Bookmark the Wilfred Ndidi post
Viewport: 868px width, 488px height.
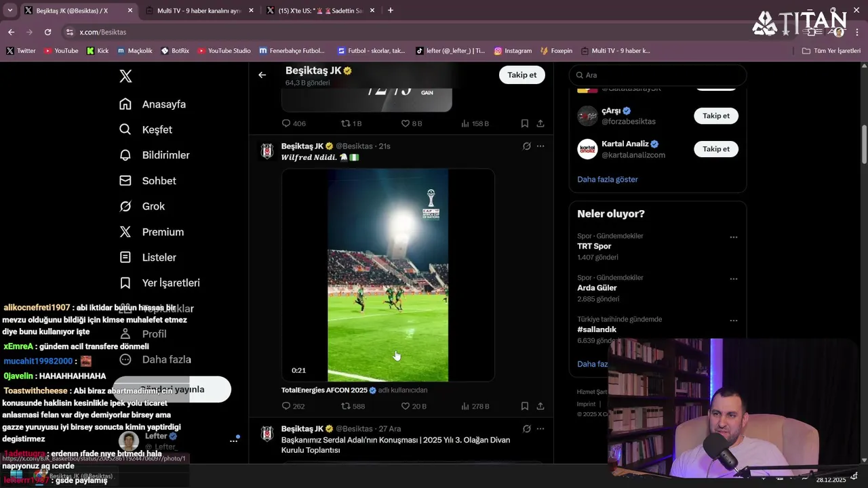coord(524,406)
